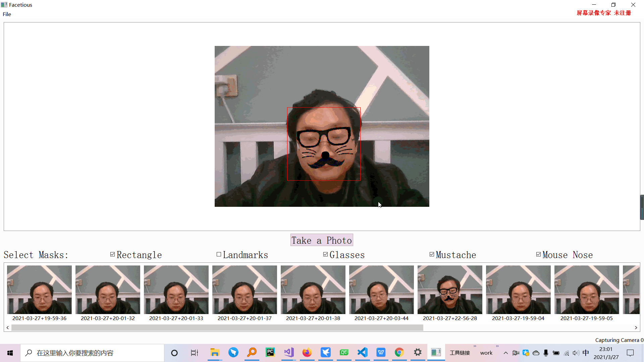The height and width of the screenshot is (362, 644).
Task: Uncheck the Mustache mask option
Action: pos(431,254)
